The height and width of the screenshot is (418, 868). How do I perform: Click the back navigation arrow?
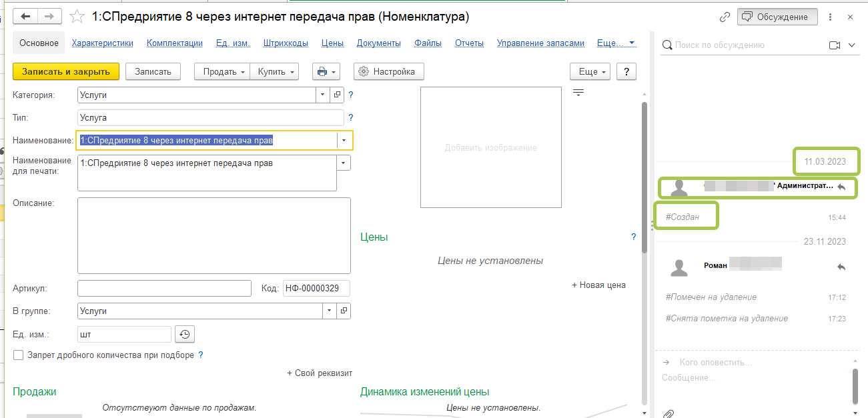click(x=26, y=17)
